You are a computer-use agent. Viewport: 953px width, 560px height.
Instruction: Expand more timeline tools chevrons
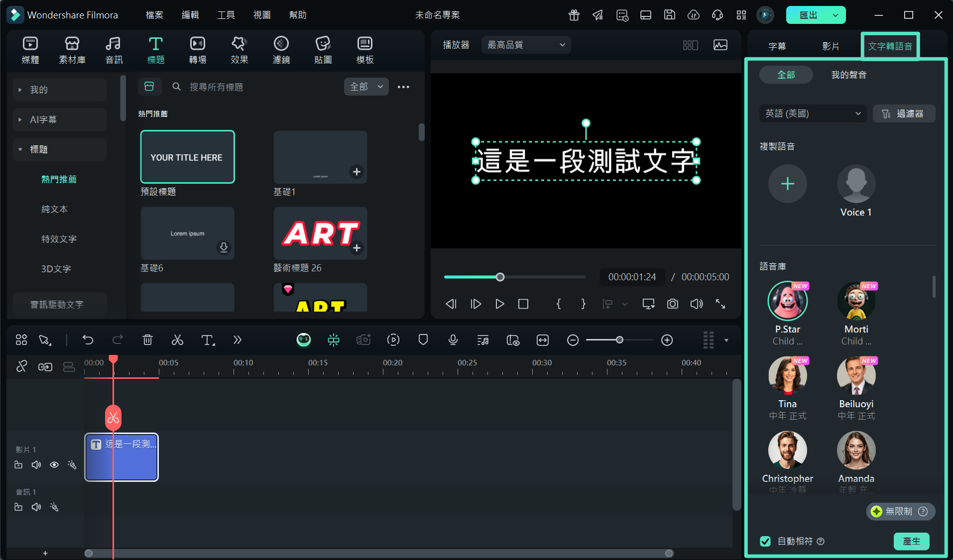(x=238, y=340)
